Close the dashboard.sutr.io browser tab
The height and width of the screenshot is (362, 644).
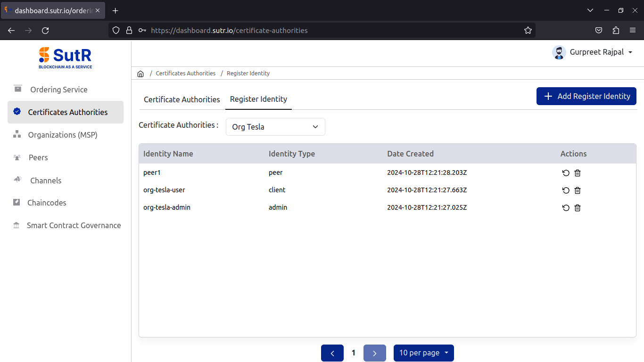point(98,10)
